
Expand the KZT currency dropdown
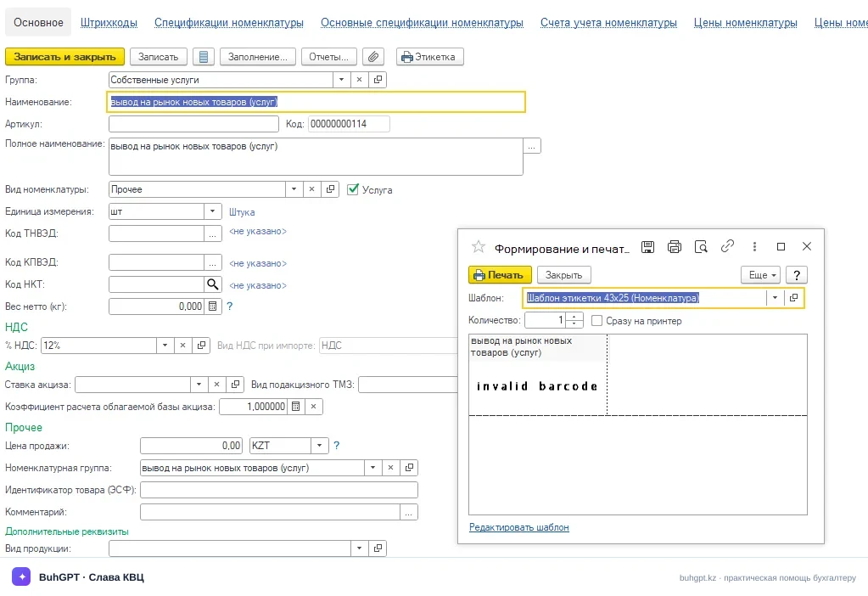pos(319,446)
